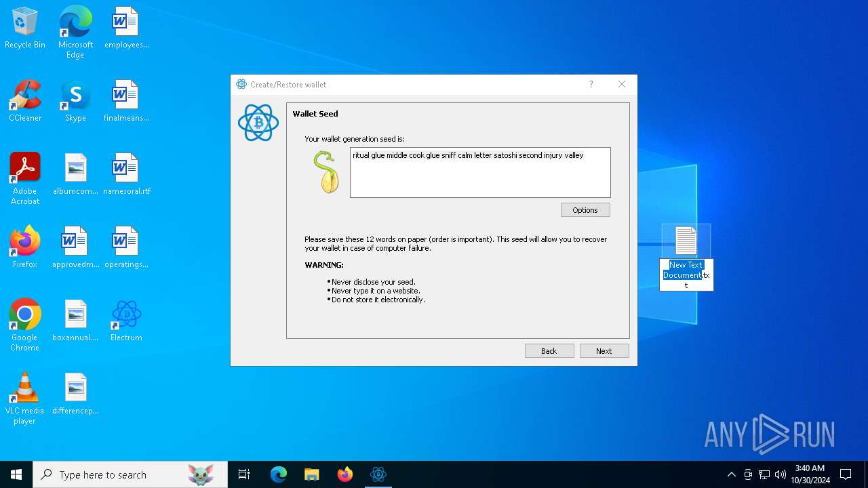Screen dimensions: 868x488
Task: Select the albumcom image file icon
Action: click(75, 175)
